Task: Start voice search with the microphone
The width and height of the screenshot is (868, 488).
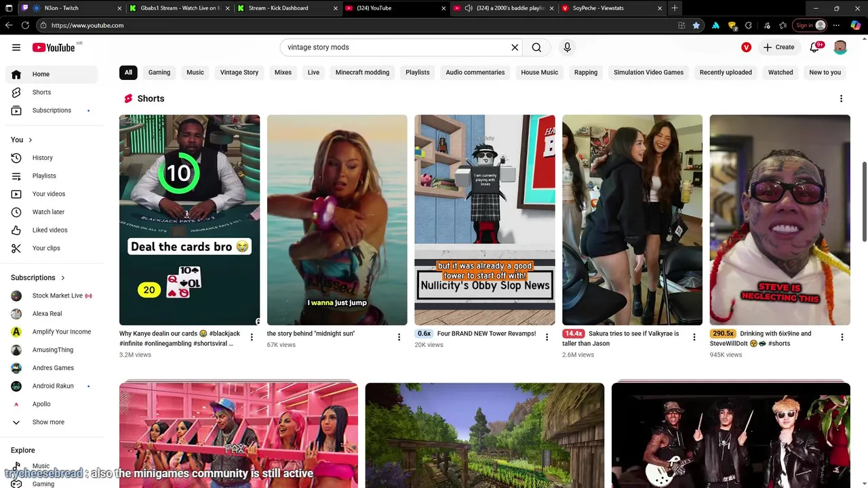Action: (x=568, y=47)
